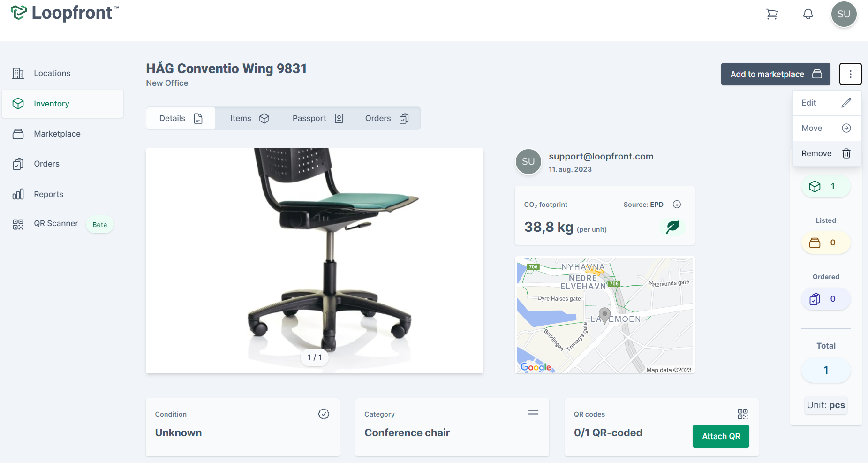Open the notifications bell
This screenshot has height=463, width=868.
[x=808, y=14]
